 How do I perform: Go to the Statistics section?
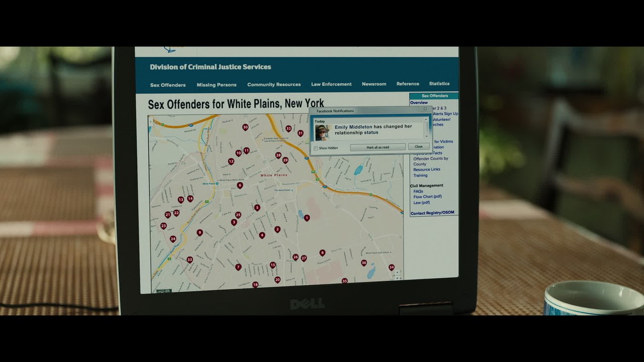tap(439, 83)
